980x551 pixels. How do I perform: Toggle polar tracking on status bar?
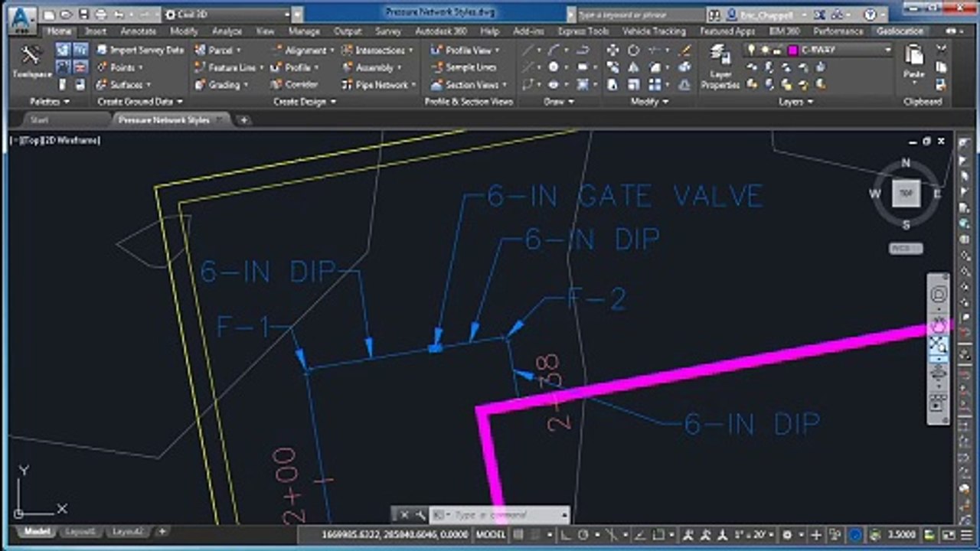583,535
